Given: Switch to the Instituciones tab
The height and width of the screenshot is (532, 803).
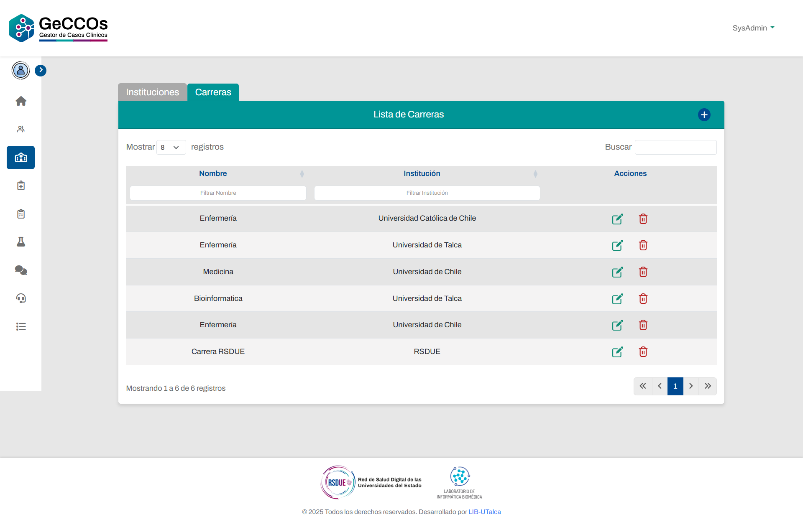Looking at the screenshot, I should pos(152,92).
